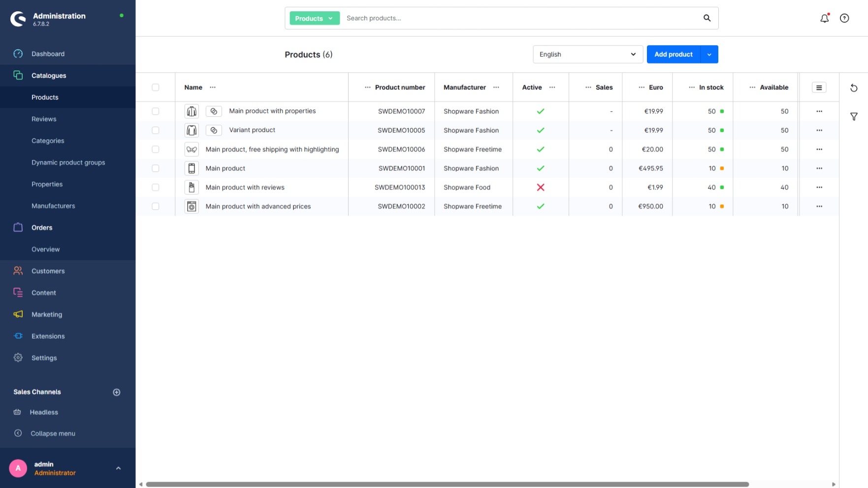Image resolution: width=868 pixels, height=488 pixels.
Task: Expand the Add product arrow dropdown
Action: [x=709, y=54]
